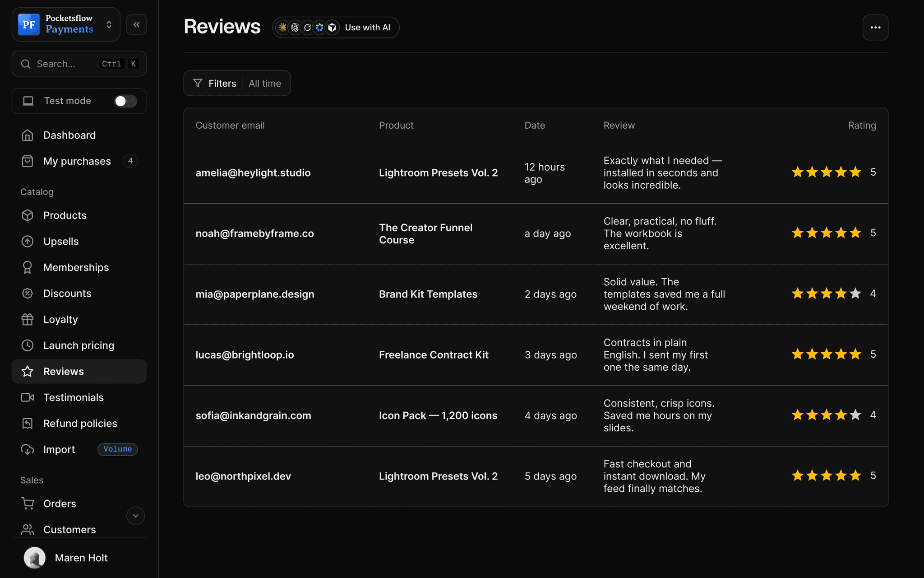
Task: Click the Launch pricing clock icon
Action: click(28, 345)
